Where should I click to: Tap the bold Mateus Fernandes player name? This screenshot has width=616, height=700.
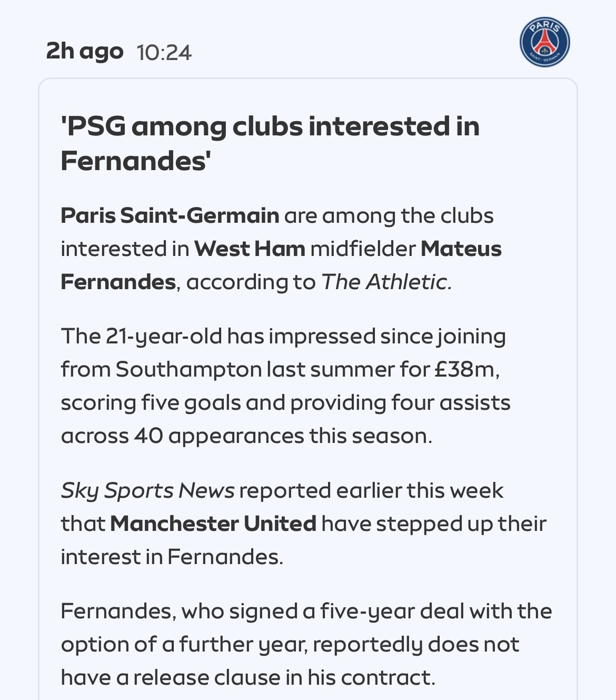pos(281,265)
